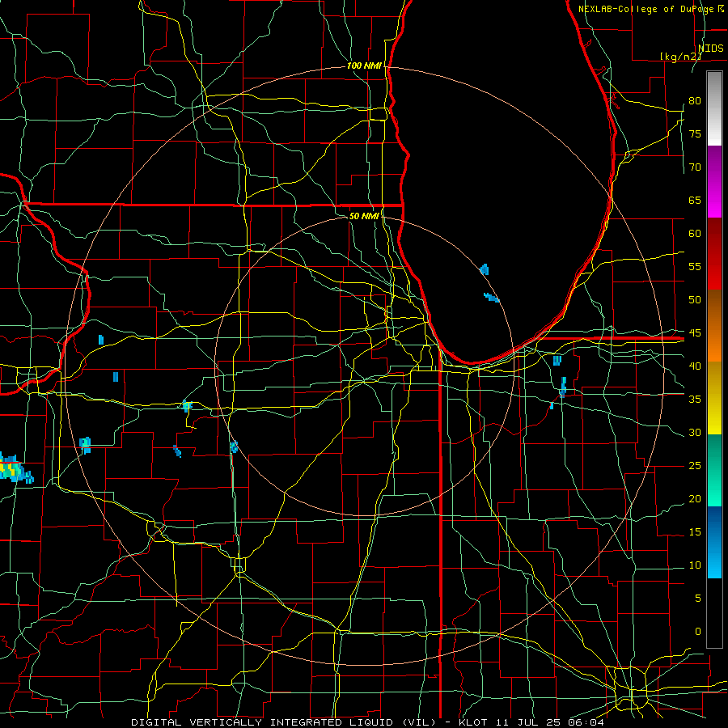Click the legend value 55

coord(695,266)
